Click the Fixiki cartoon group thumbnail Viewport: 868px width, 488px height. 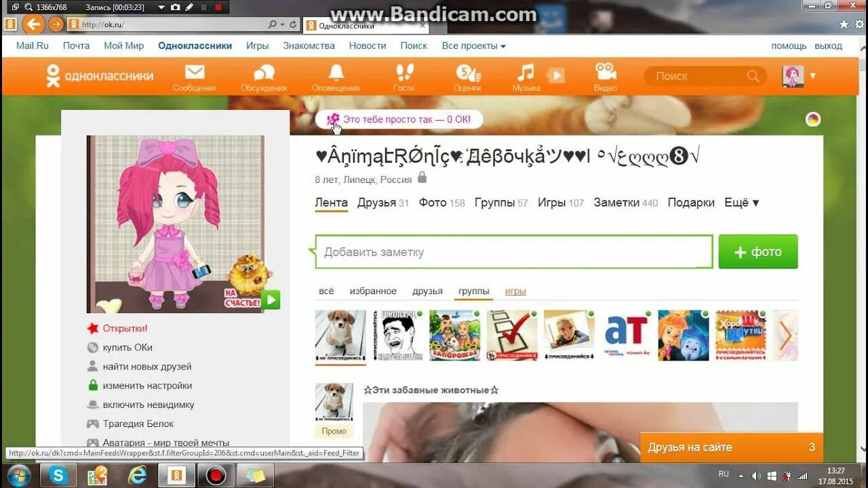pos(684,335)
